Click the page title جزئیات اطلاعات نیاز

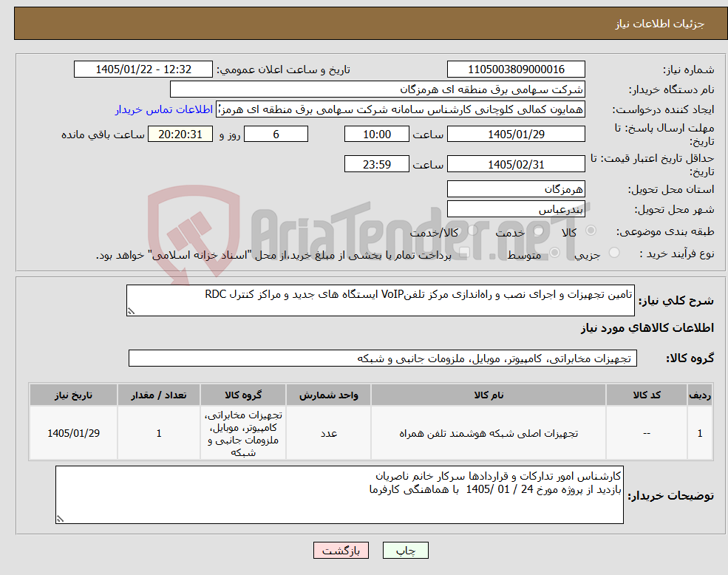tap(660, 24)
